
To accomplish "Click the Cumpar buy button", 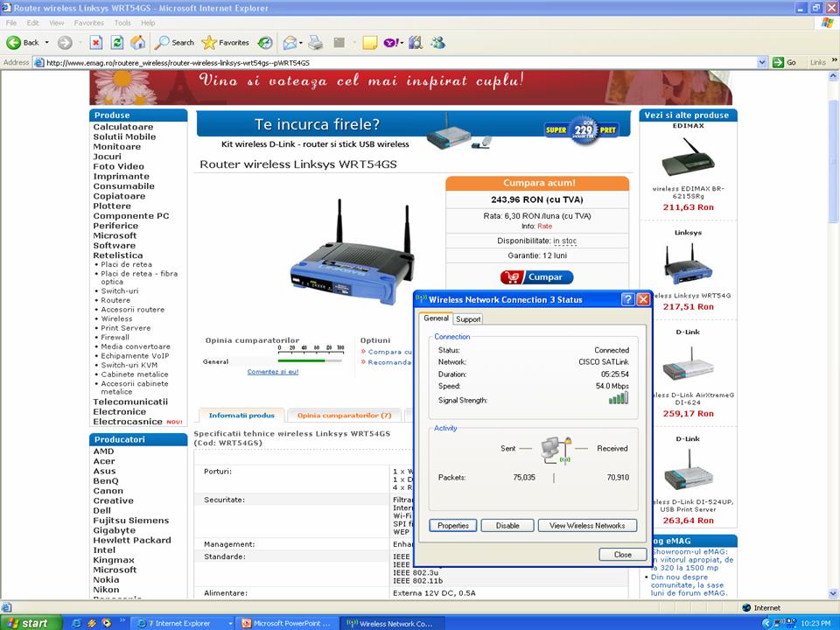I will pyautogui.click(x=537, y=277).
